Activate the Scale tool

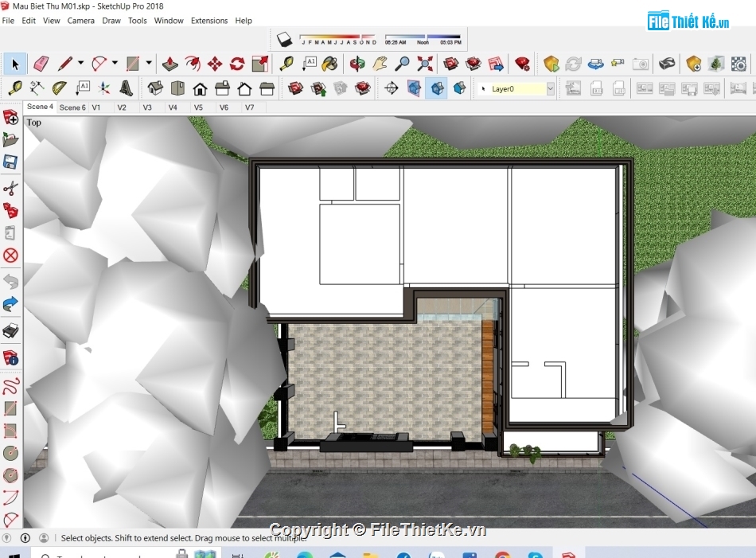pyautogui.click(x=260, y=64)
